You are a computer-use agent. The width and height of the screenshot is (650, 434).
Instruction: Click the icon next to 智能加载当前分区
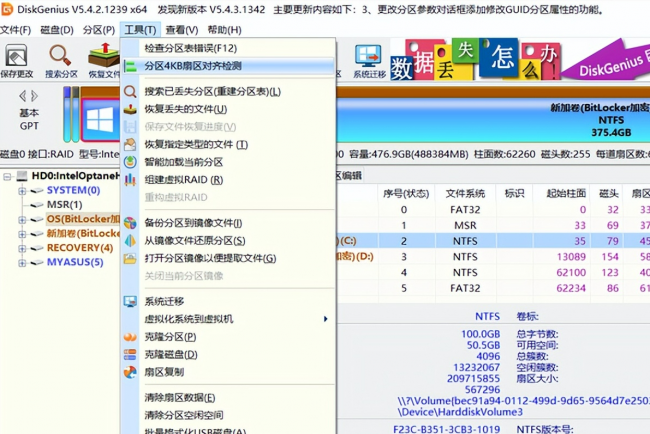pyautogui.click(x=130, y=162)
